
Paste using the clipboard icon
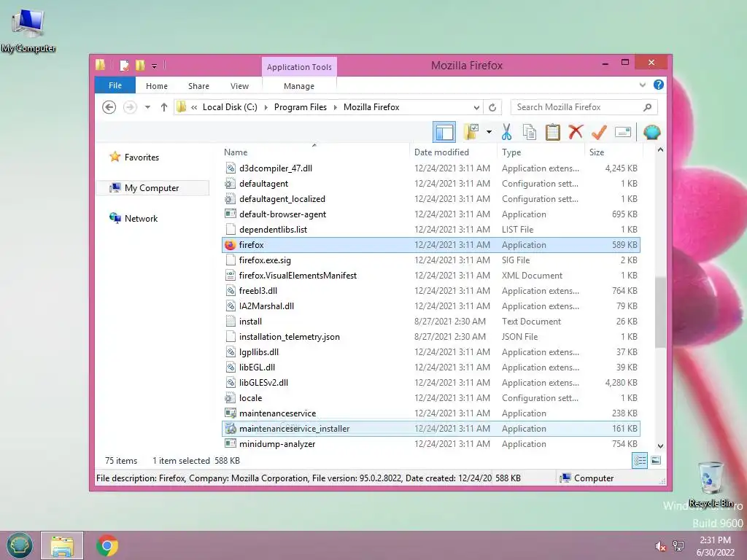553,132
